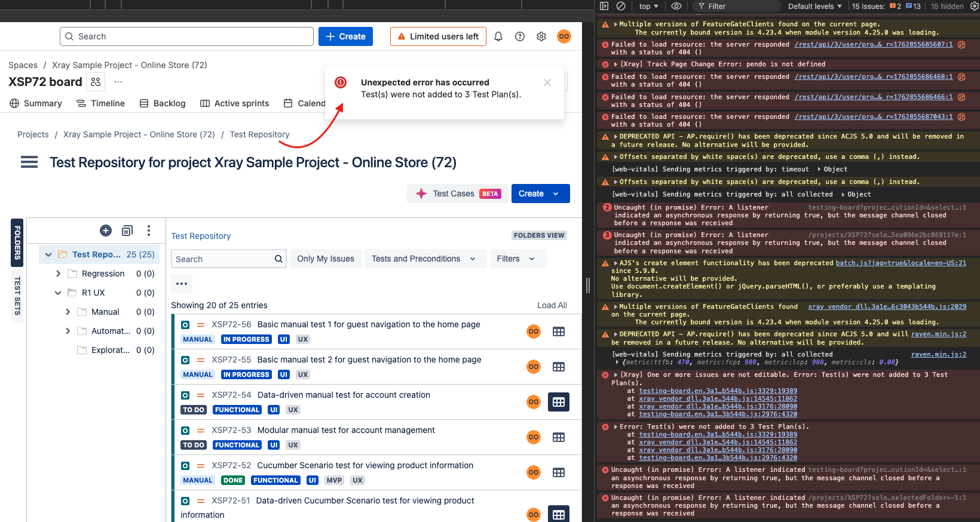Switch to the Backlog tab
The image size is (980, 522).
(163, 103)
